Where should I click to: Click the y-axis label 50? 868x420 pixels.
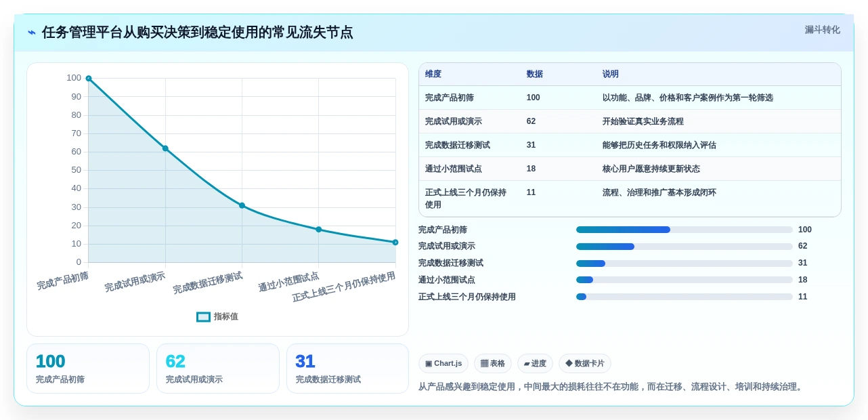(x=76, y=170)
